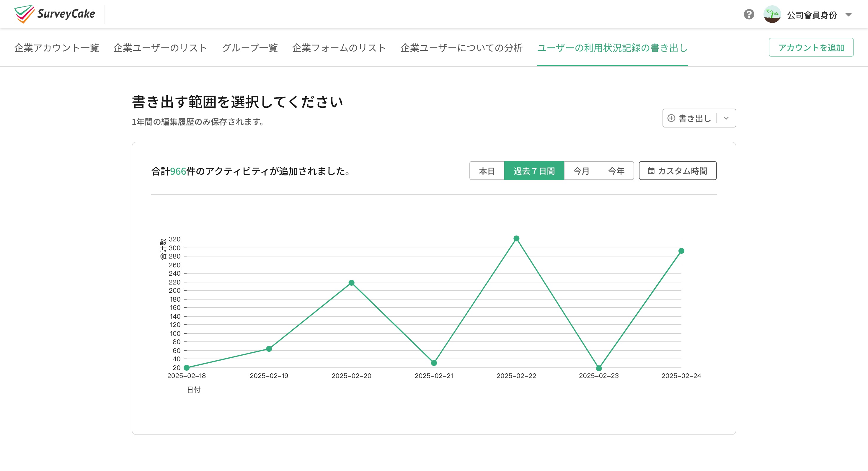Open the help question mark icon
868x471 pixels.
[749, 14]
